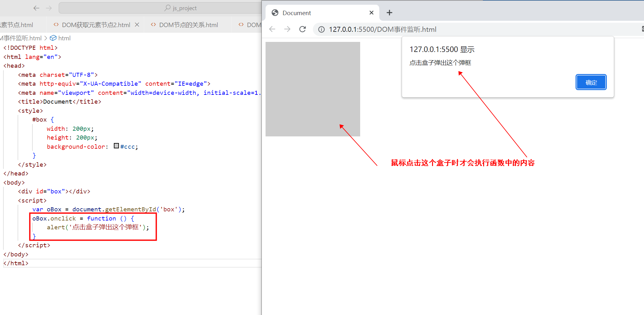This screenshot has height=315, width=644.
Task: Click the browser forward arrow
Action: click(x=287, y=29)
